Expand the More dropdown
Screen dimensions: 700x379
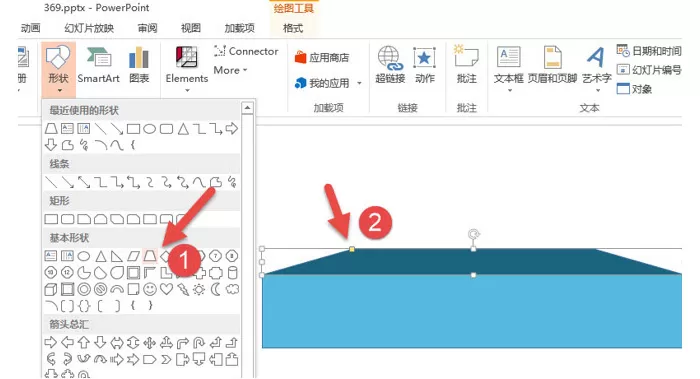(230, 71)
